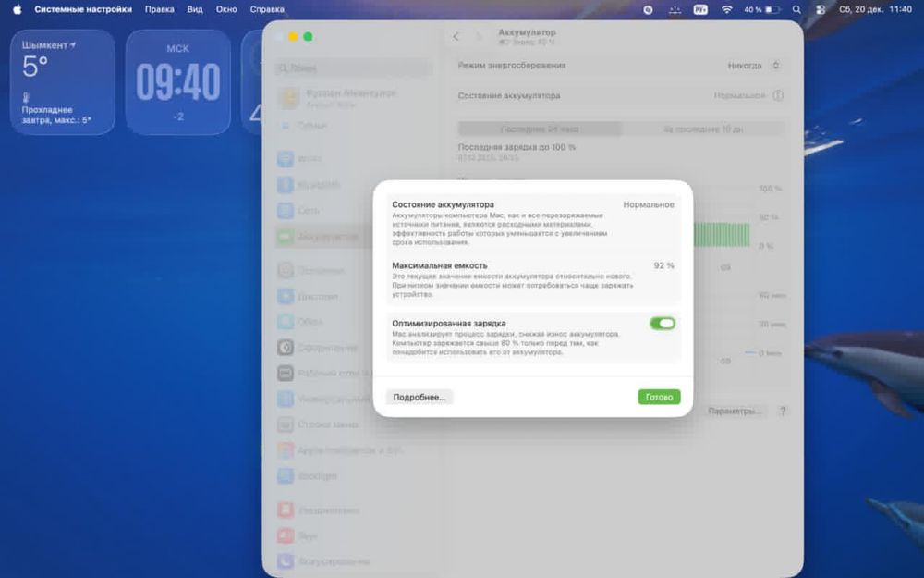924x578 pixels.
Task: Click the Семья row in sidebar
Action: coord(353,126)
